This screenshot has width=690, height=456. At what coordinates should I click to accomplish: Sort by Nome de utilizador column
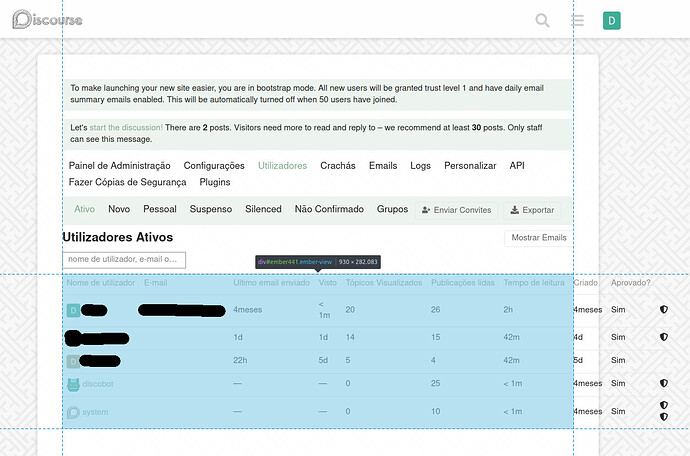click(x=101, y=283)
